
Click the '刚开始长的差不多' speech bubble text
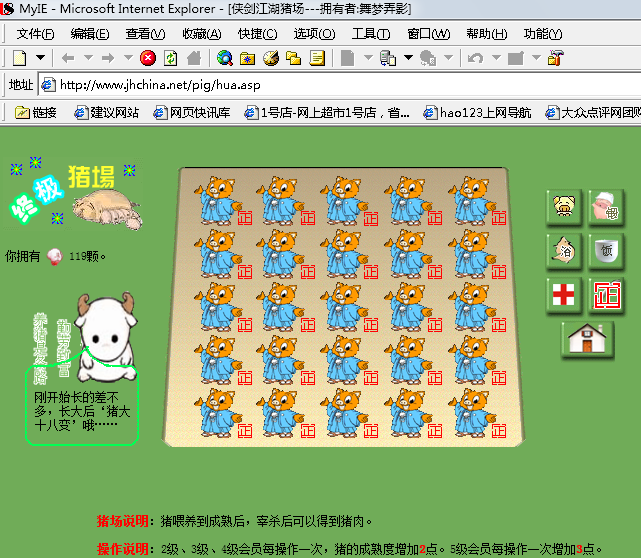[82, 411]
